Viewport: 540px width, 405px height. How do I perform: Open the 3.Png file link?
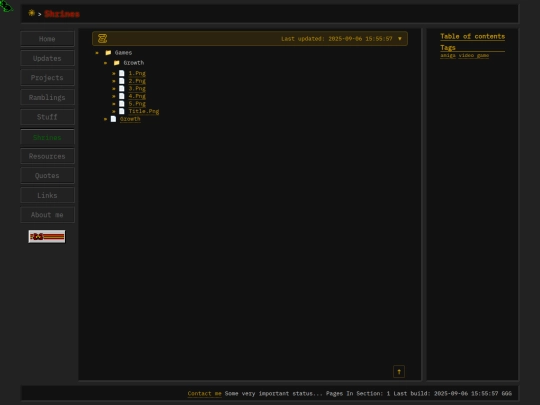click(137, 89)
